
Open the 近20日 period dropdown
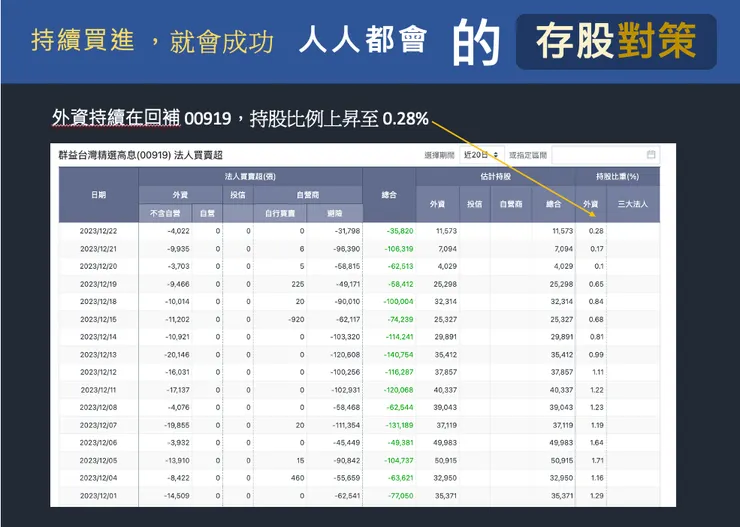click(481, 155)
